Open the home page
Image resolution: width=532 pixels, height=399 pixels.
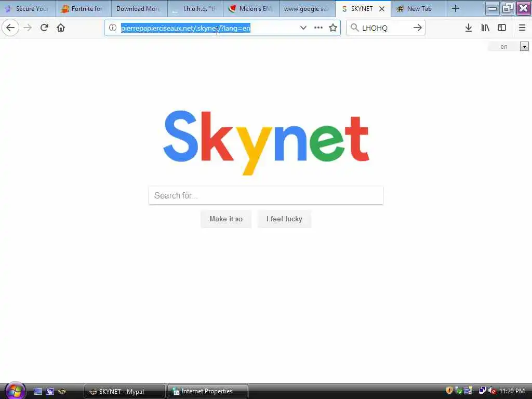pos(61,28)
